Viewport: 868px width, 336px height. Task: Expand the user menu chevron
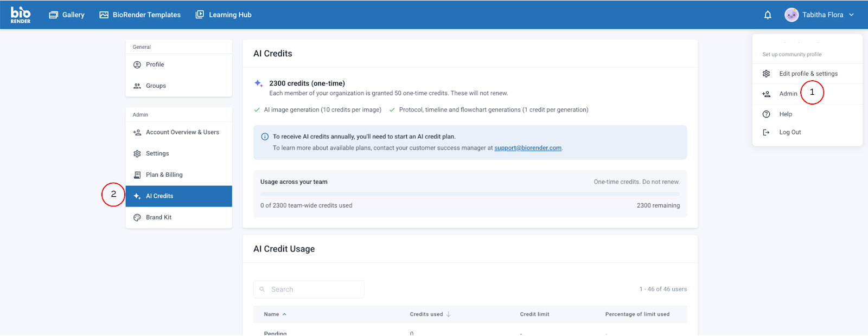point(851,15)
